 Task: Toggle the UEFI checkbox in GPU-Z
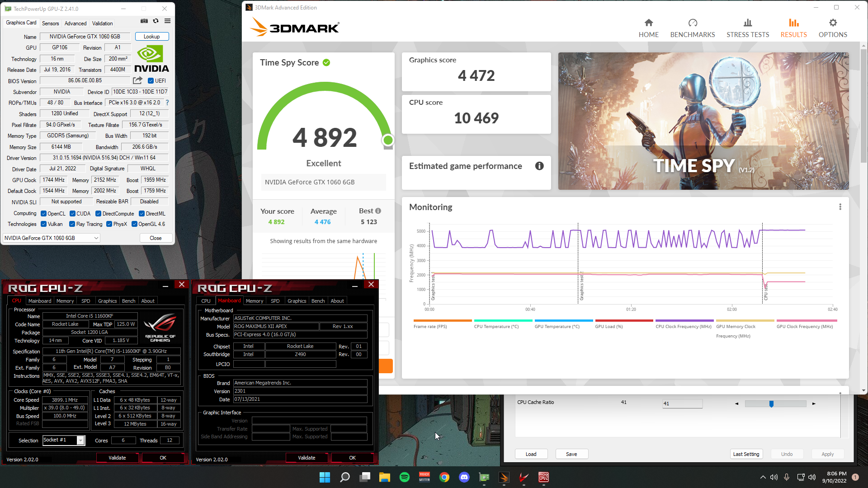151,81
